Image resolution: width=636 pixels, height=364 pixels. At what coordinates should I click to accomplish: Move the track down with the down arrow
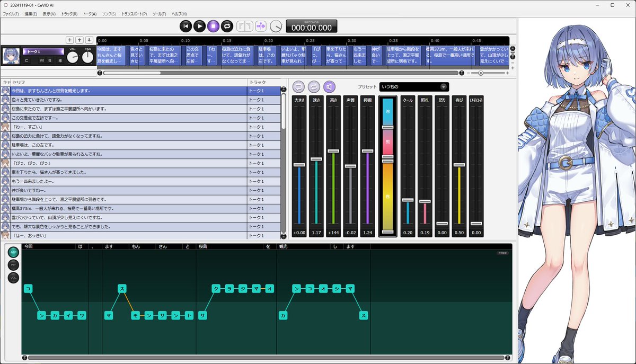pos(89,40)
